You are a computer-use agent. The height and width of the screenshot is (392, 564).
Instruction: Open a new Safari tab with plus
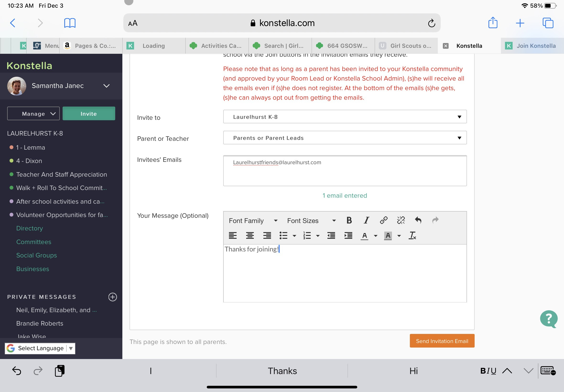coord(520,23)
